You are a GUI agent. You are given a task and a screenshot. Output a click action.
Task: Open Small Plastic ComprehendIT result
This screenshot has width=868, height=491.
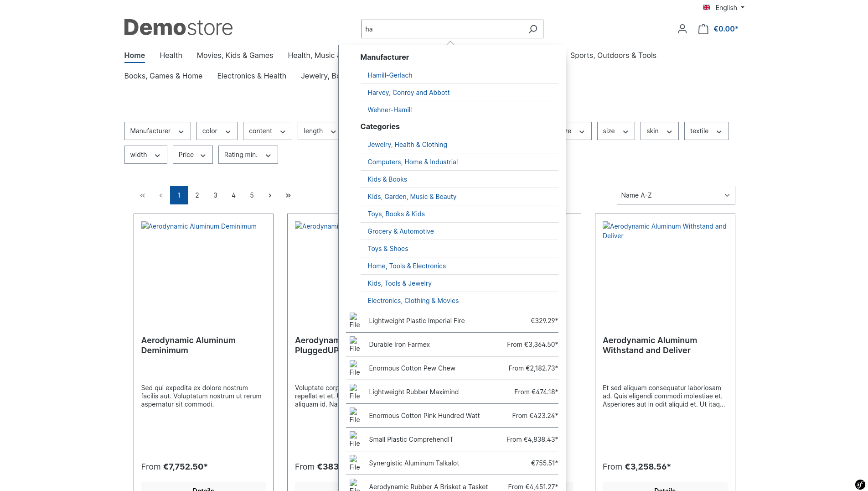tap(452, 439)
